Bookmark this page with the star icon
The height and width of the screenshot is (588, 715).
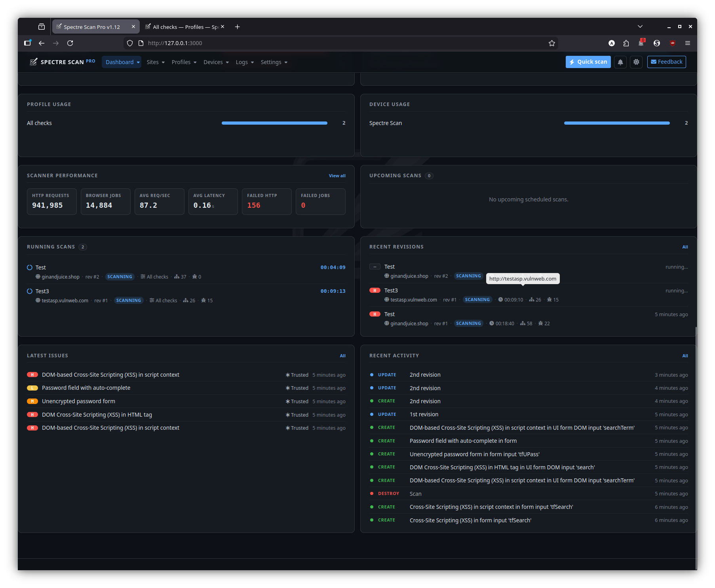[x=552, y=43]
